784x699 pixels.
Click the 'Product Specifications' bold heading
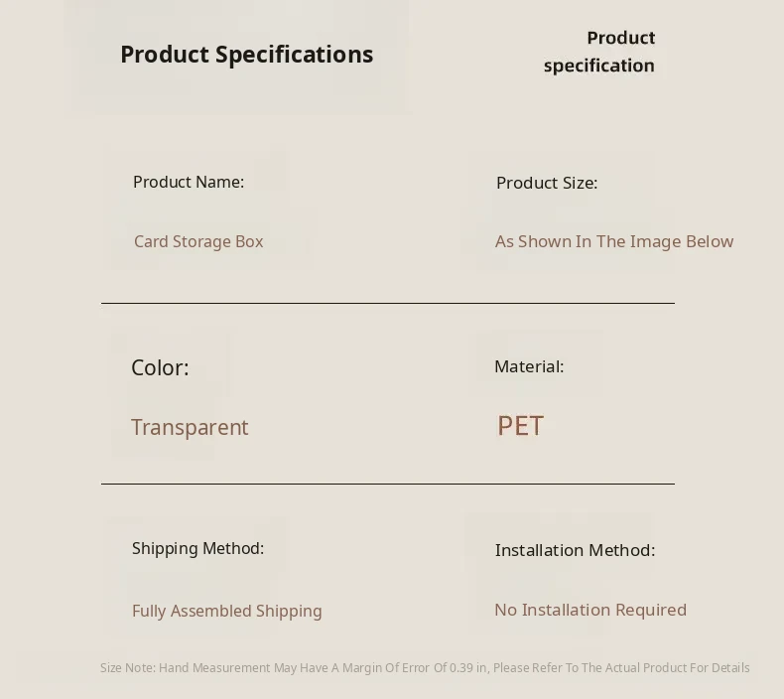[x=246, y=55]
